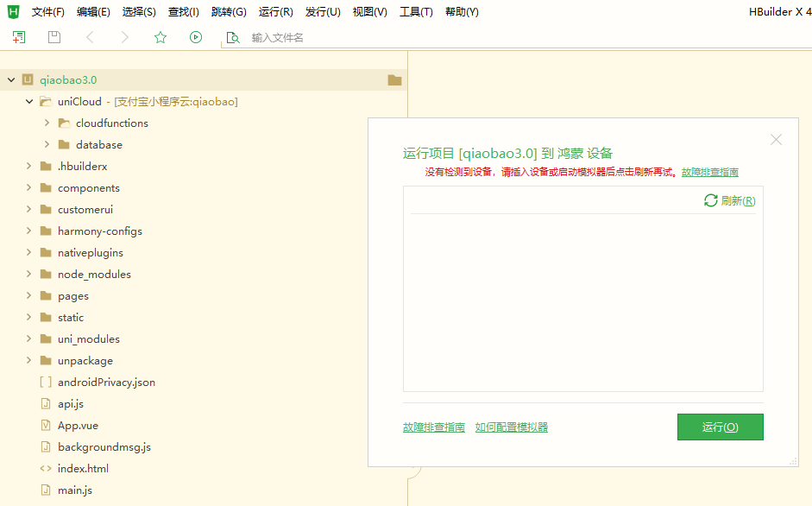Viewport: 812px width, 506px height.
Task: Expand the customerui folder
Action: point(29,210)
